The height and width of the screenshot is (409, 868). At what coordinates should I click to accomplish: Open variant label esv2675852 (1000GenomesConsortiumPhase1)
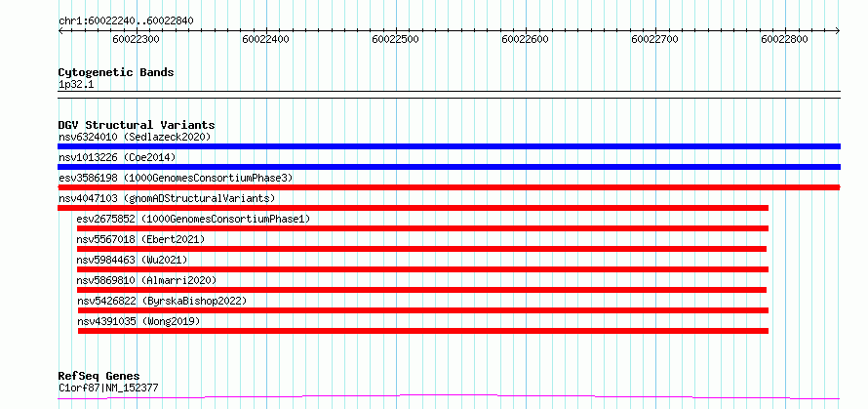click(x=193, y=219)
